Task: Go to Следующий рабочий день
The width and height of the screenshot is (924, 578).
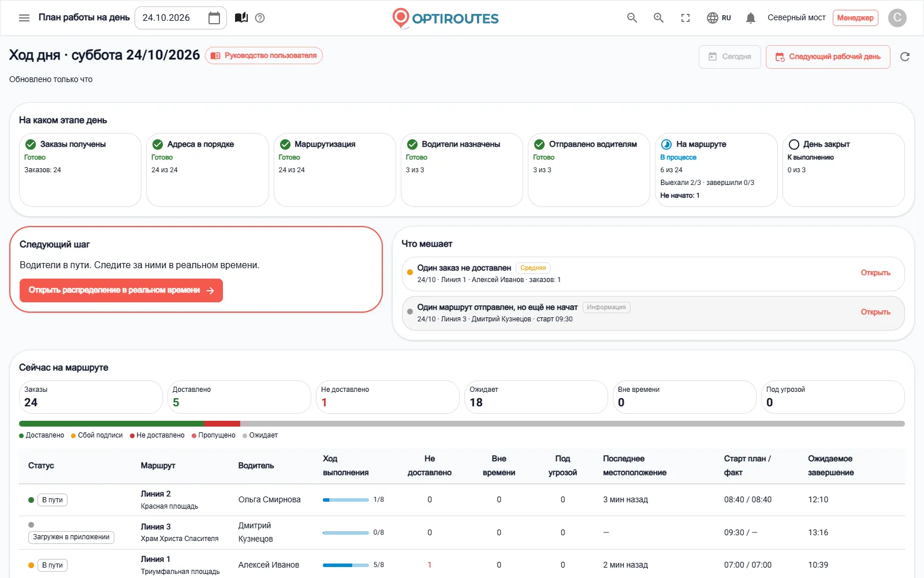Action: 828,57
